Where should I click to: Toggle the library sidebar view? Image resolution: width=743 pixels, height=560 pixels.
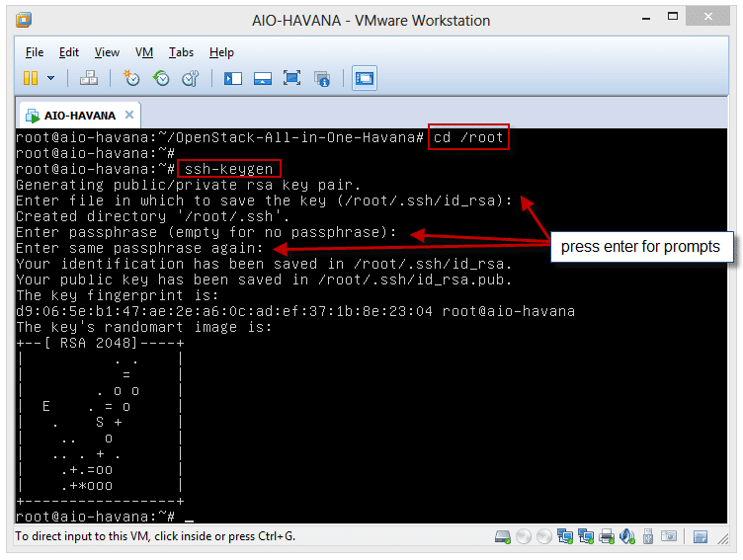pos(233,78)
